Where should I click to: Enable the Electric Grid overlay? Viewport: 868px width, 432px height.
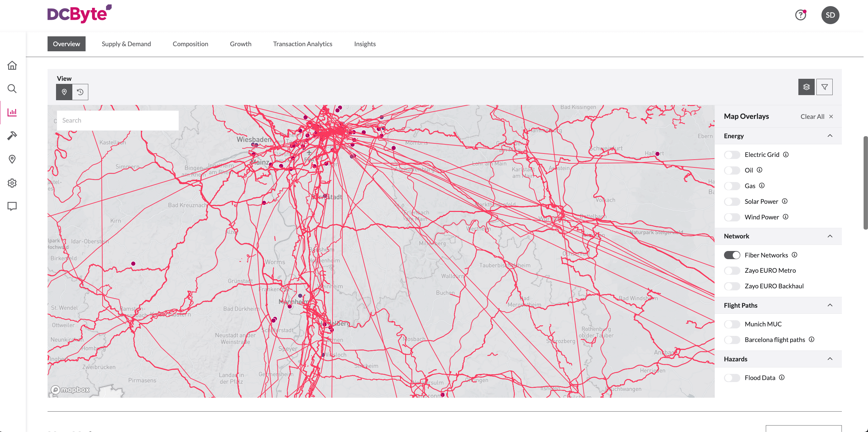click(x=732, y=155)
